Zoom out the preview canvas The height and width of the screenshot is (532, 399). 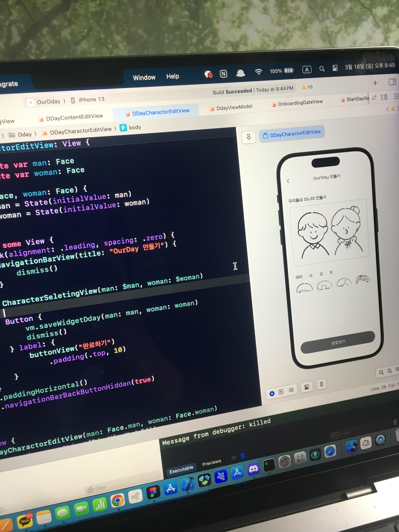381,372
